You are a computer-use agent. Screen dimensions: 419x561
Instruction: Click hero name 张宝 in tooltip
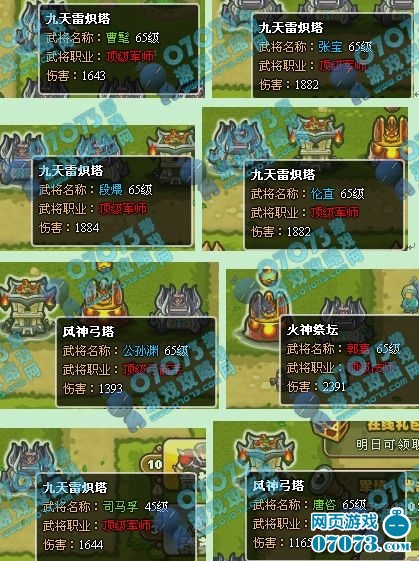(x=330, y=47)
